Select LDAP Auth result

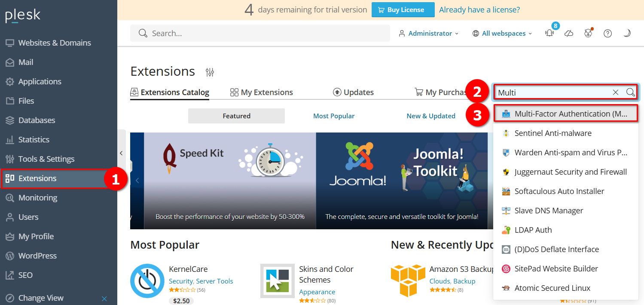[566, 230]
